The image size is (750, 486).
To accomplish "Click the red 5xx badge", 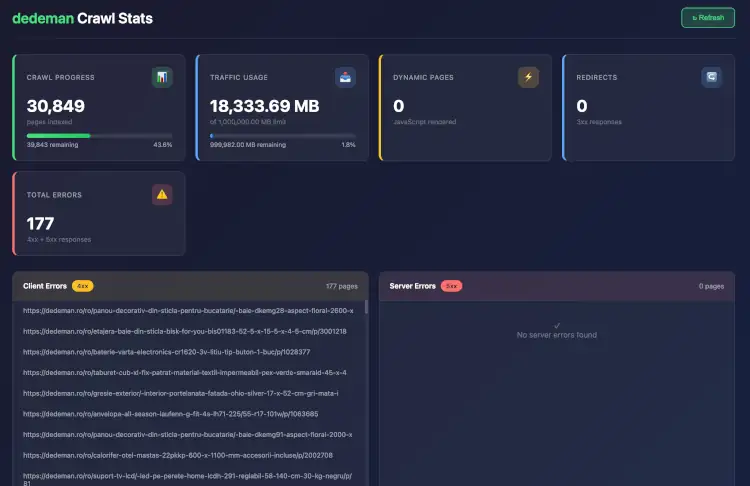I will (452, 286).
